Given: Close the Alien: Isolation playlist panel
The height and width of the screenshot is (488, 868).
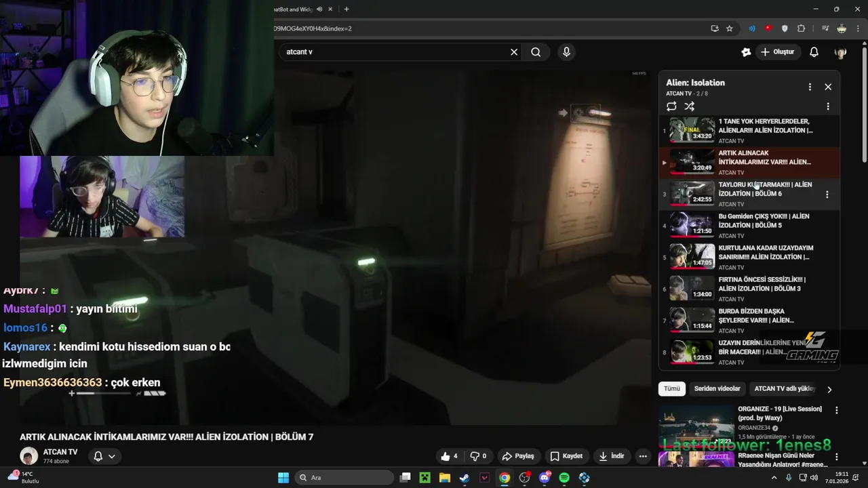Looking at the screenshot, I should (x=828, y=87).
